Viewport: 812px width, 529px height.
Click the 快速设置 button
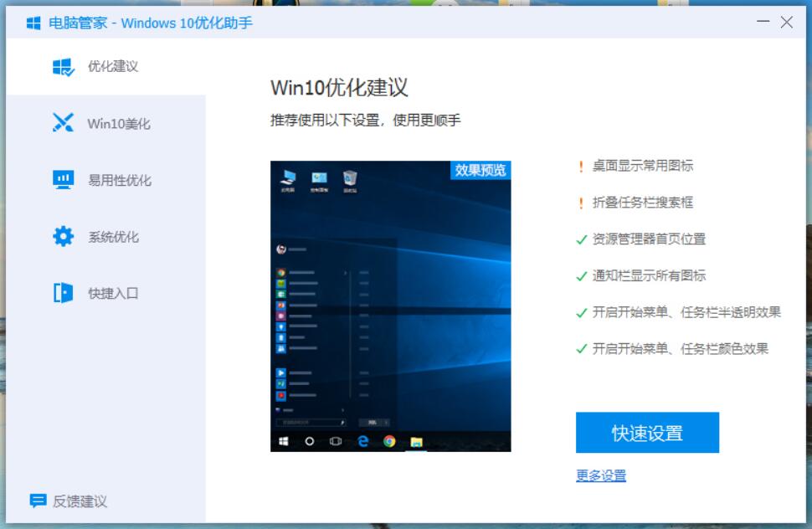point(647,432)
